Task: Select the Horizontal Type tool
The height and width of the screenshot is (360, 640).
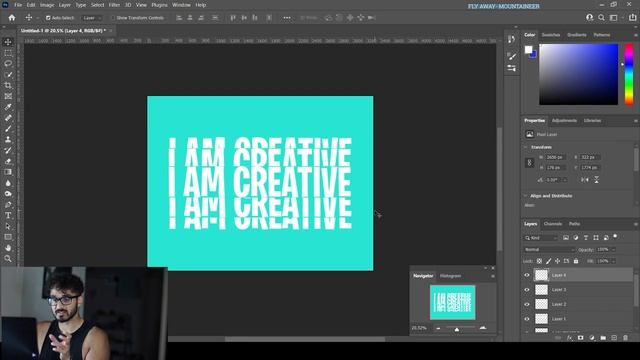Action: [x=8, y=216]
